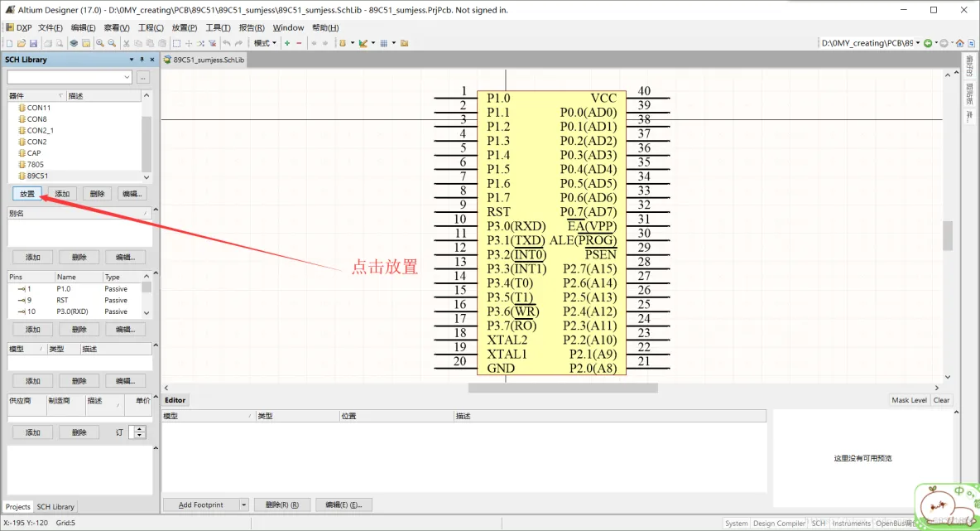Expand the IEEE symbols icon dropdown arrow

pos(353,43)
